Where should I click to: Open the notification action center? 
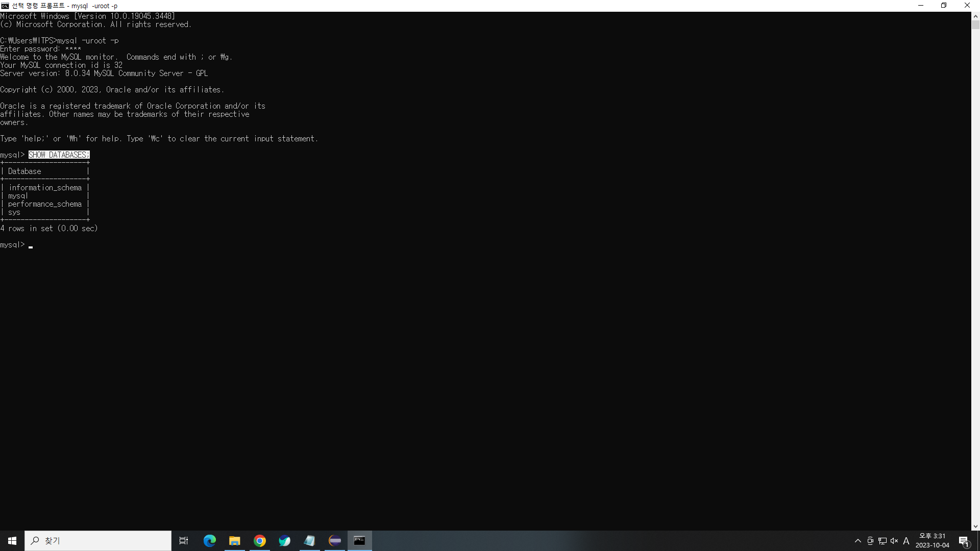964,541
